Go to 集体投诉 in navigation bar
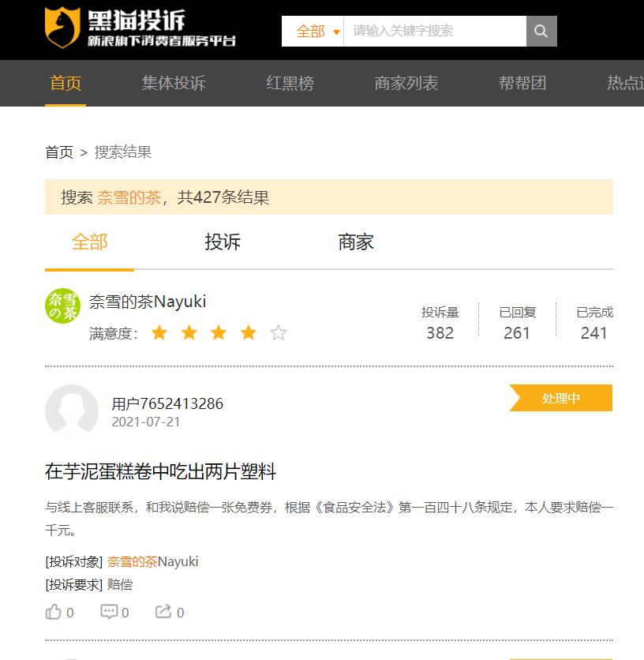This screenshot has width=644, height=660. click(x=174, y=83)
